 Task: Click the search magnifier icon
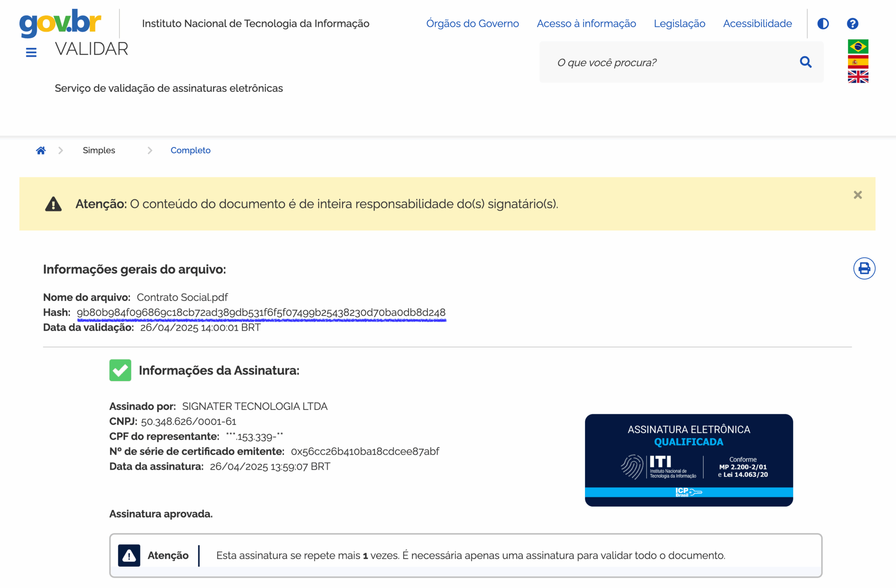coord(805,62)
